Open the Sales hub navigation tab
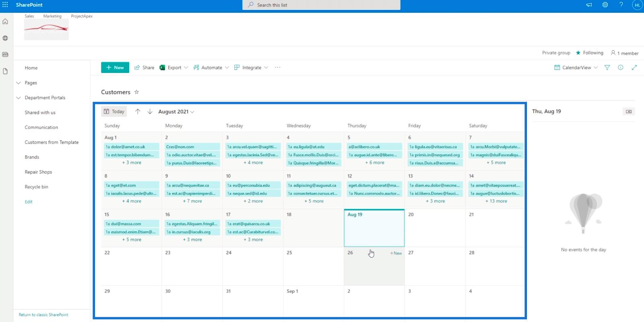The width and height of the screenshot is (644, 322). (x=29, y=16)
